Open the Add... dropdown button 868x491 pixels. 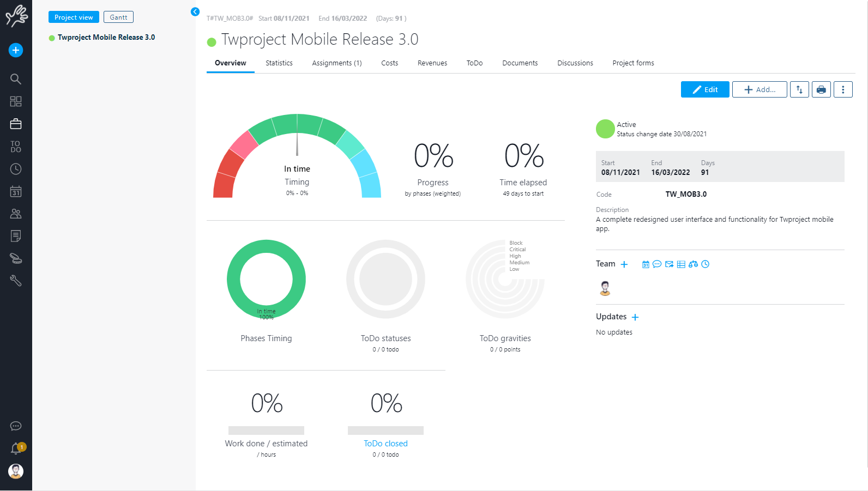pos(759,89)
